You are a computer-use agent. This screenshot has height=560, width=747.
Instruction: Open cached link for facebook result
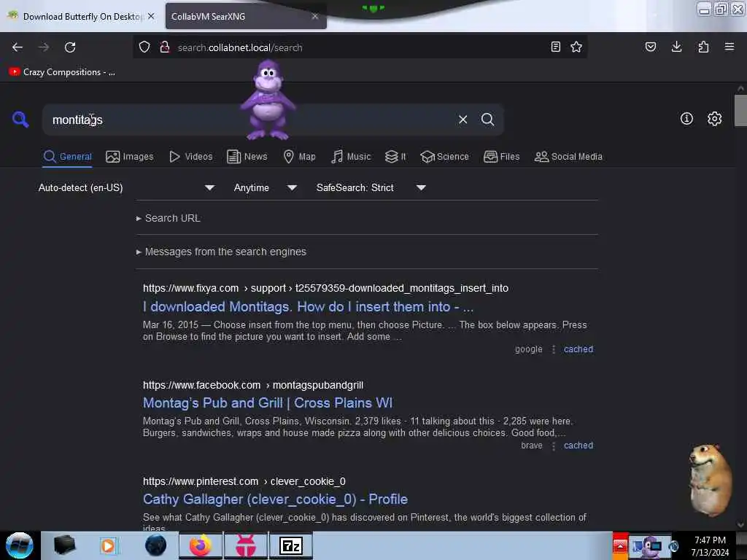tap(578, 446)
